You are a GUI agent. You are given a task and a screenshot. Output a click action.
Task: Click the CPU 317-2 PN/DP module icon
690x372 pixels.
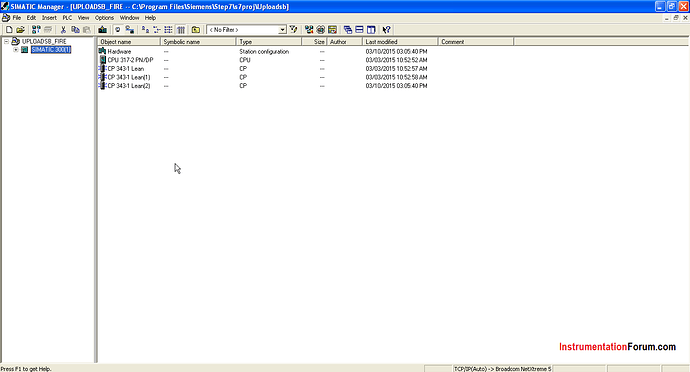103,60
